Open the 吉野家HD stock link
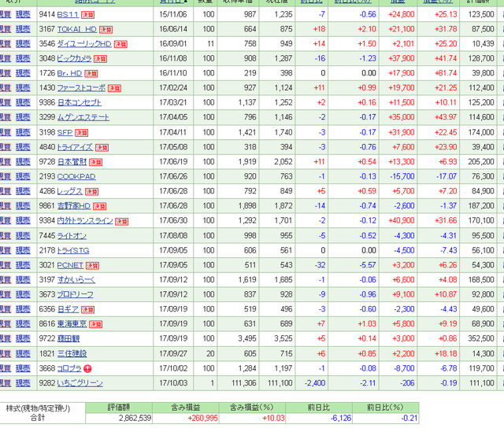504x428 pixels. tap(73, 206)
